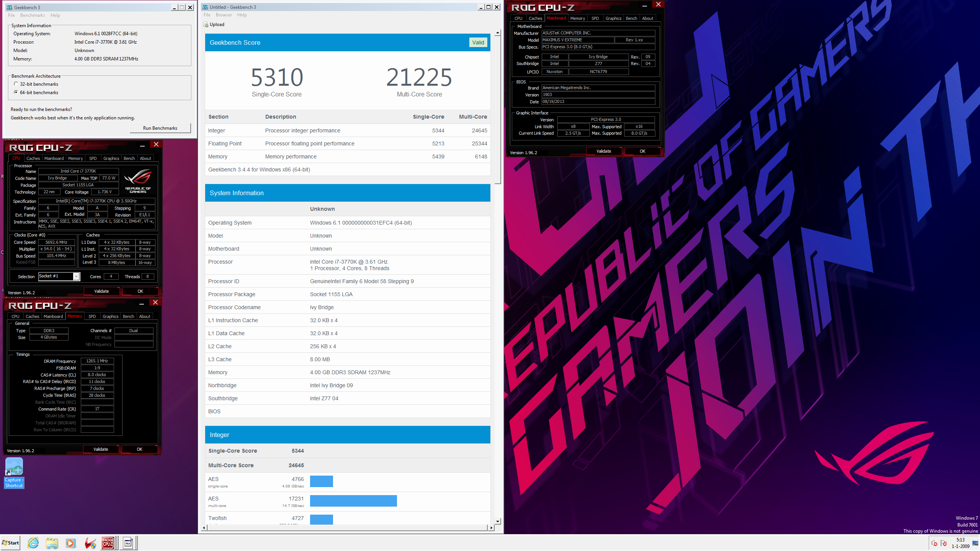Screen dimensions: 980x551
Task: Click Validate in CPU-Z CPU window
Action: 101,291
